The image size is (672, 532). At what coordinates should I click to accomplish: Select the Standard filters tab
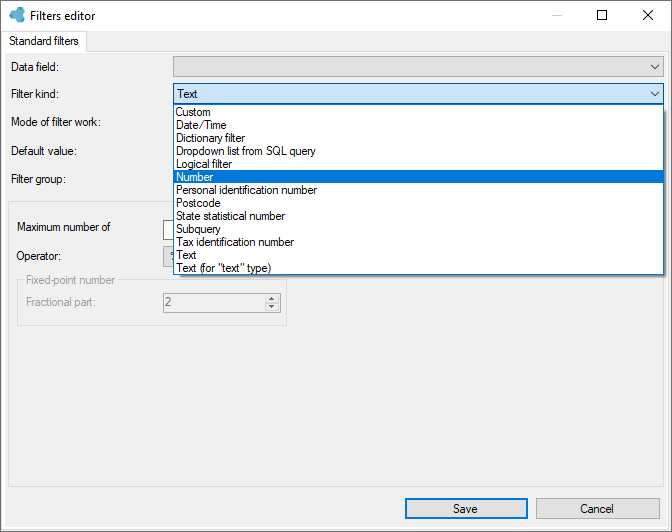[44, 41]
